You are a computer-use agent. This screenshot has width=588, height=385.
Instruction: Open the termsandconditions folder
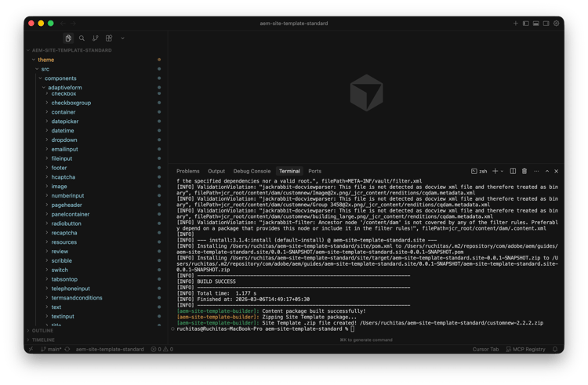(x=96, y=298)
